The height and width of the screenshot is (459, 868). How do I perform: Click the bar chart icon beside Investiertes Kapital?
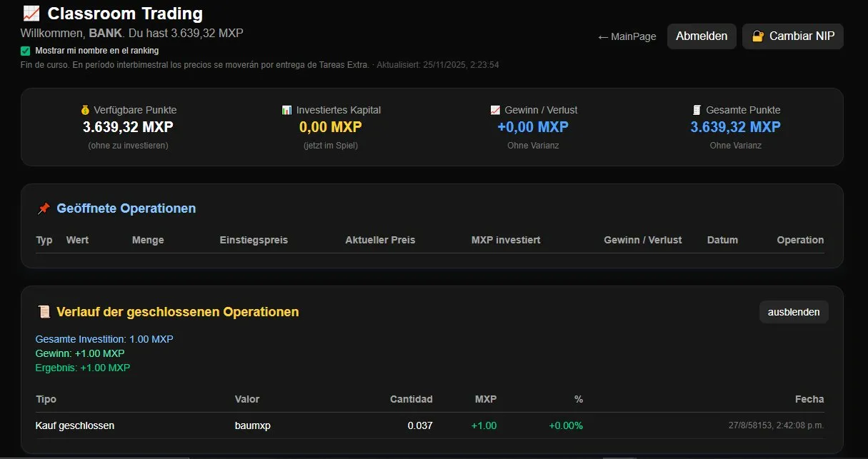(286, 110)
